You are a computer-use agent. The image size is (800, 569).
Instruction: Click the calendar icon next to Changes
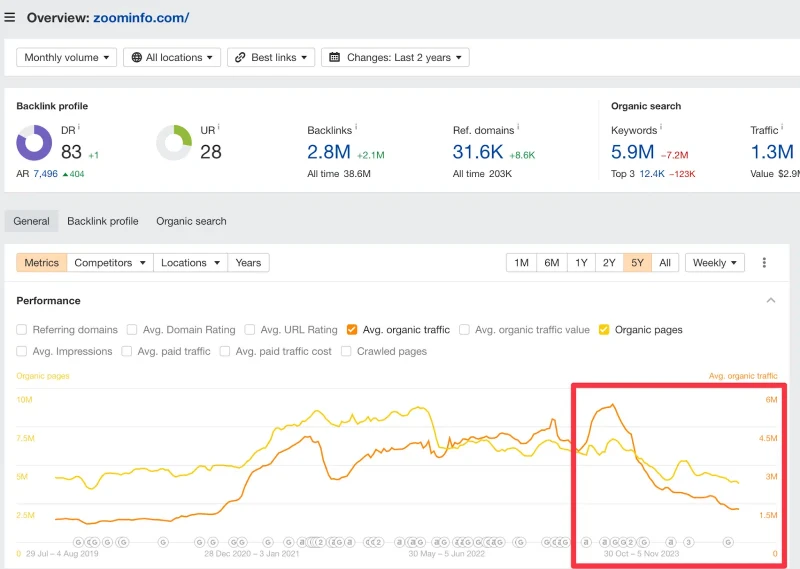334,57
